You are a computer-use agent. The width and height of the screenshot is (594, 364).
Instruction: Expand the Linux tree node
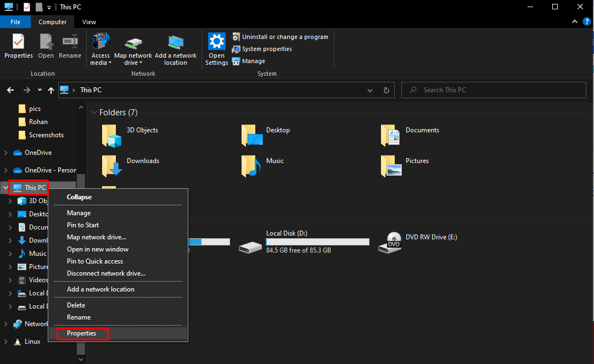pyautogui.click(x=5, y=341)
